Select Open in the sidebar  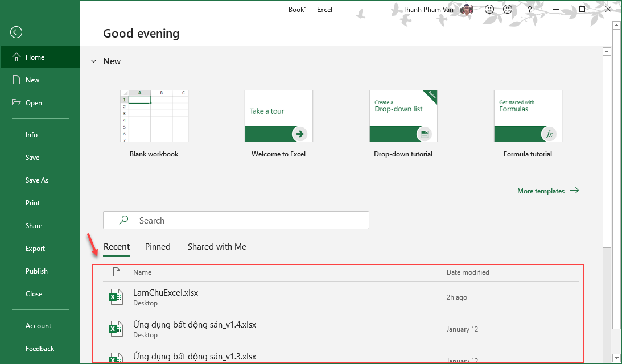[40, 103]
